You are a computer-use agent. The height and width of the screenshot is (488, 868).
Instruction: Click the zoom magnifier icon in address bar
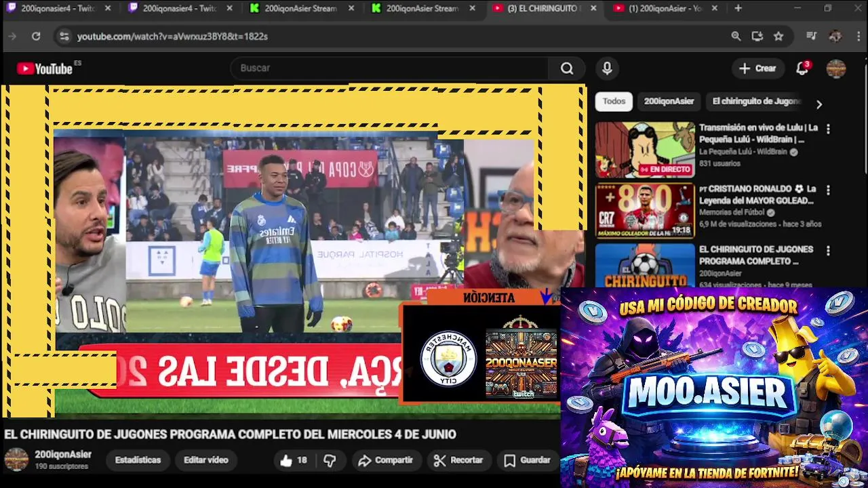[736, 36]
